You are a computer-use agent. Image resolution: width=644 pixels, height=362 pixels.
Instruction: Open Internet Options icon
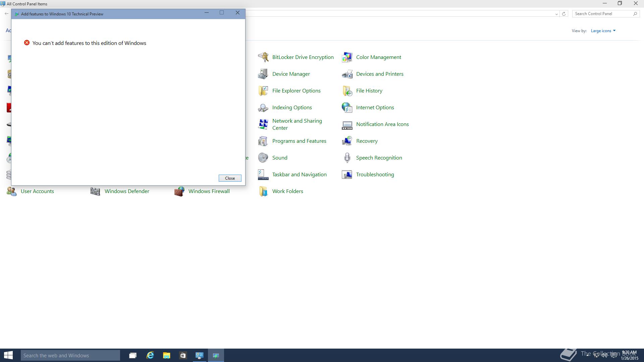[x=347, y=108]
